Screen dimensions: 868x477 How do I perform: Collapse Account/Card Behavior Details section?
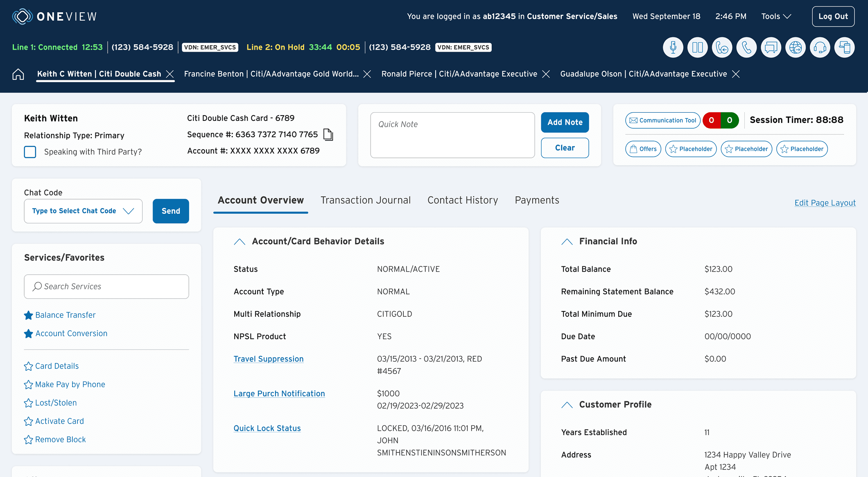(x=240, y=242)
